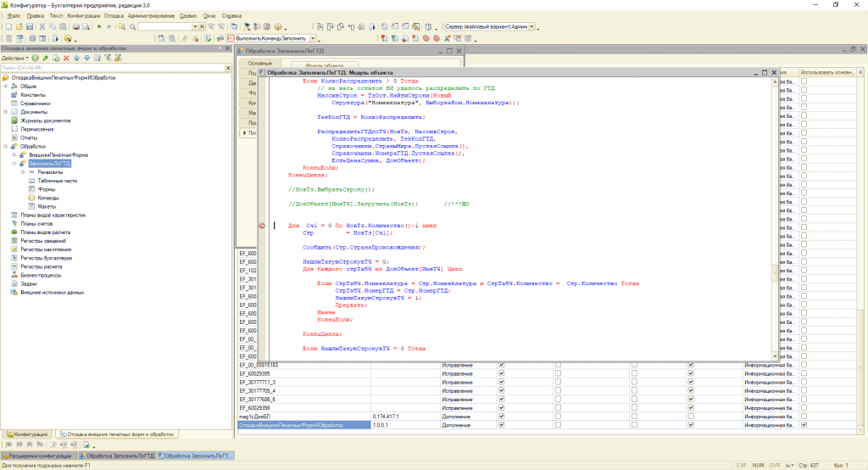Toggle first checkbox in EF_60029395 row

tap(501, 373)
